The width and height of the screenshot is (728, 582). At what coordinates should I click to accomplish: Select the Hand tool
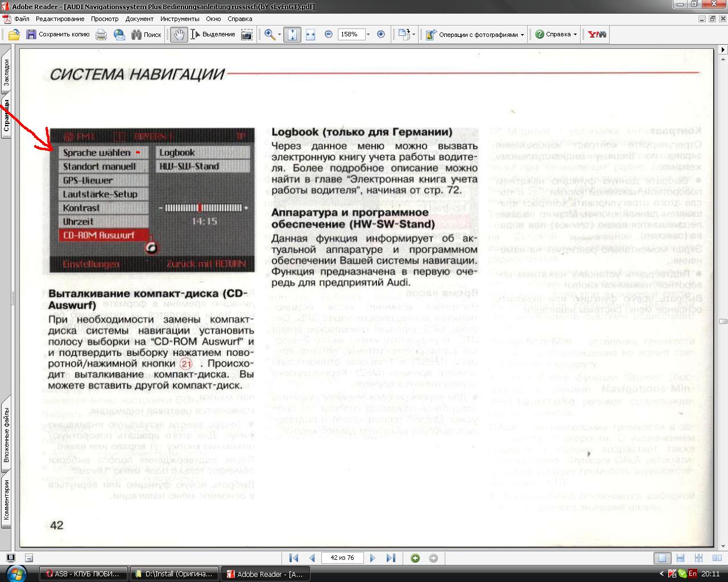point(179,35)
